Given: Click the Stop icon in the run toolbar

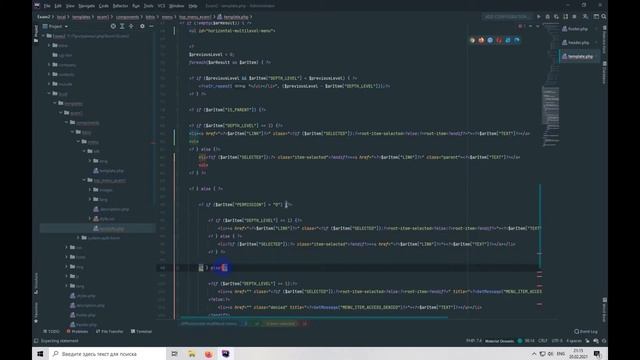Looking at the screenshot, I should click(574, 17).
